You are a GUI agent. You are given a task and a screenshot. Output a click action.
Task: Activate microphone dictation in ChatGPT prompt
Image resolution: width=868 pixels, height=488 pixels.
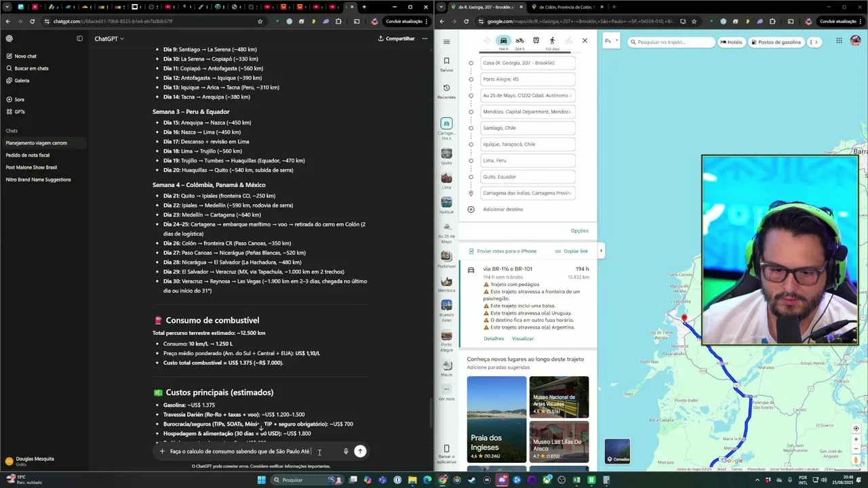click(346, 451)
